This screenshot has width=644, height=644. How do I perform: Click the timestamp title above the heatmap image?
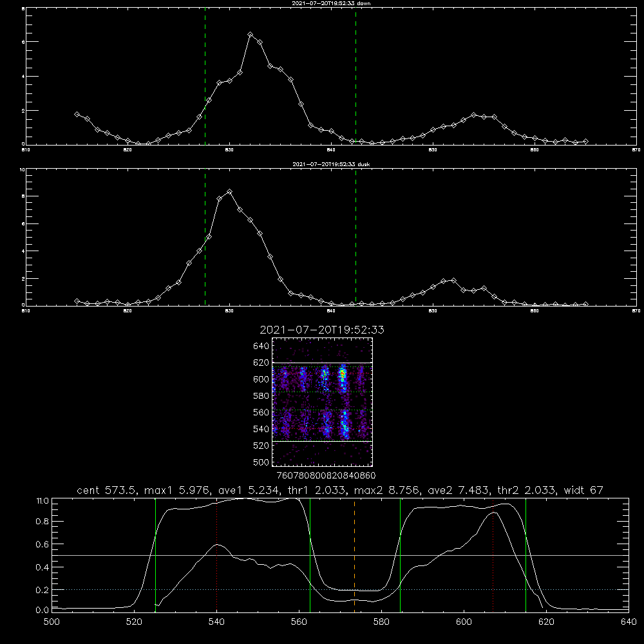(322, 330)
